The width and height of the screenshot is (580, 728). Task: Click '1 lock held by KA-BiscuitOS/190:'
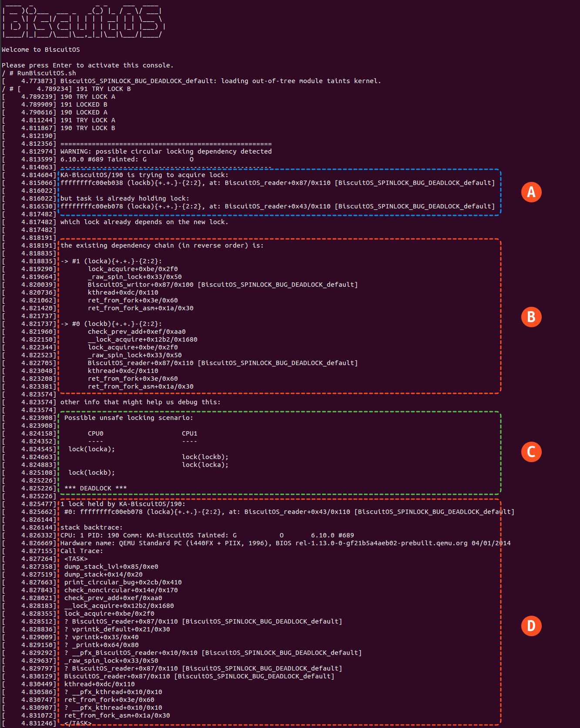coord(123,504)
